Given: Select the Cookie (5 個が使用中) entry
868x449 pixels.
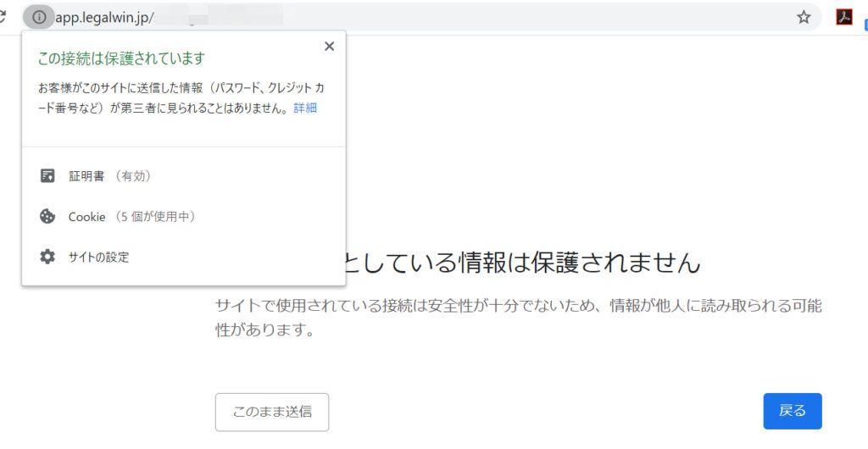Looking at the screenshot, I should click(x=131, y=217).
